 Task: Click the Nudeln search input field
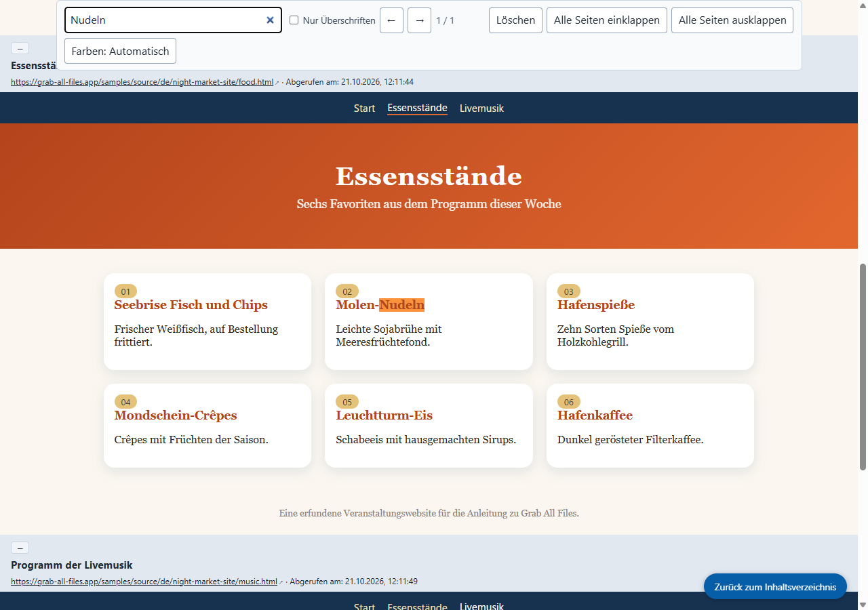173,20
